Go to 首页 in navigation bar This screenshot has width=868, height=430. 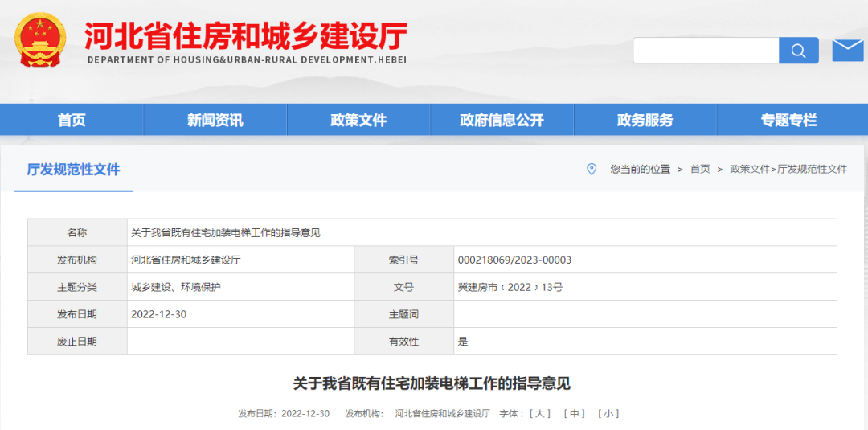coord(72,120)
